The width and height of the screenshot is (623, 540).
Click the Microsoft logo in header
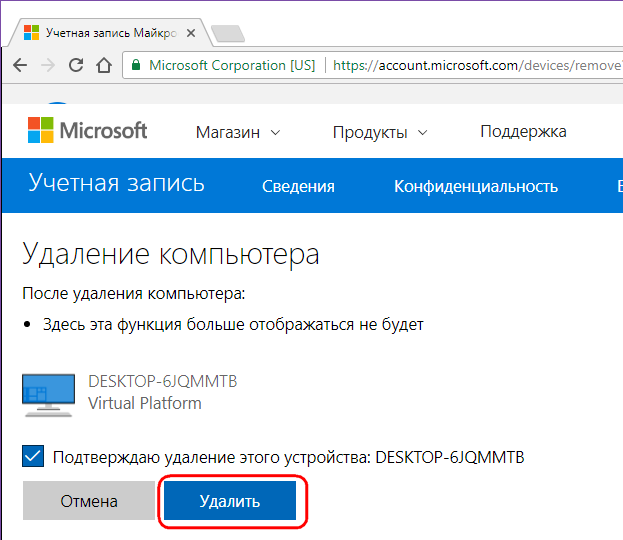tap(87, 130)
